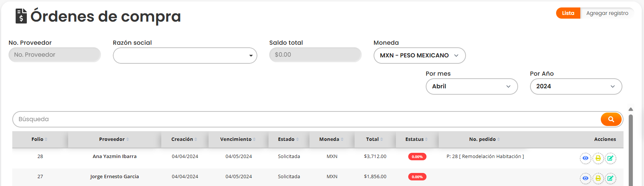Open the Moneda currency dropdown
The width and height of the screenshot is (644, 186).
[x=419, y=56]
